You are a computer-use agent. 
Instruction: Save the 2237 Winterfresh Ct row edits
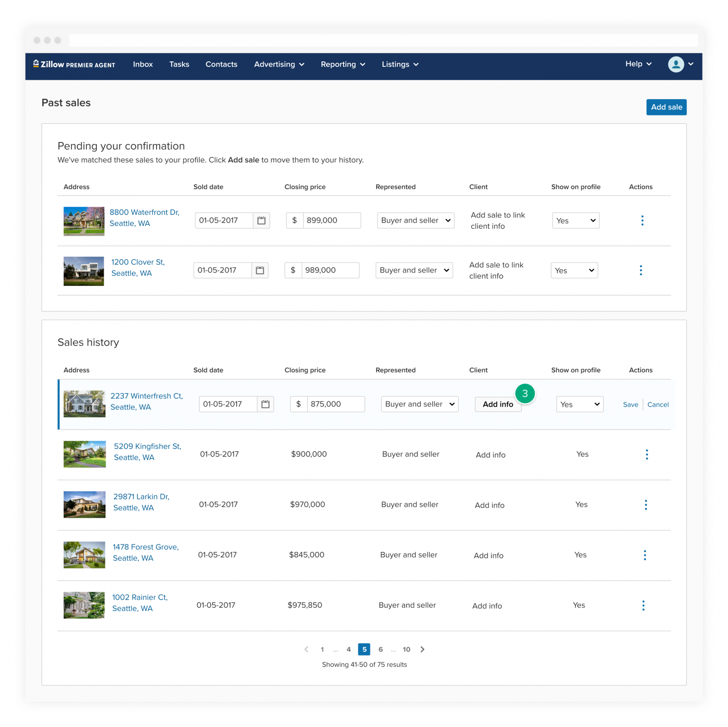click(630, 404)
